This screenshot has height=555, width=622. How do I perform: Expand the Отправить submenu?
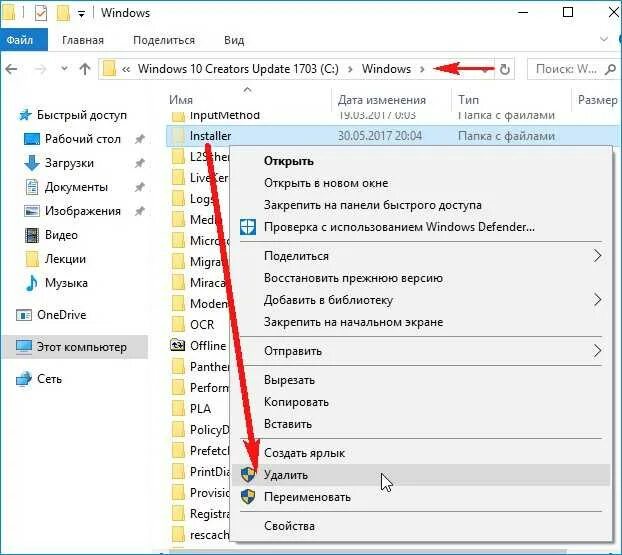click(421, 351)
